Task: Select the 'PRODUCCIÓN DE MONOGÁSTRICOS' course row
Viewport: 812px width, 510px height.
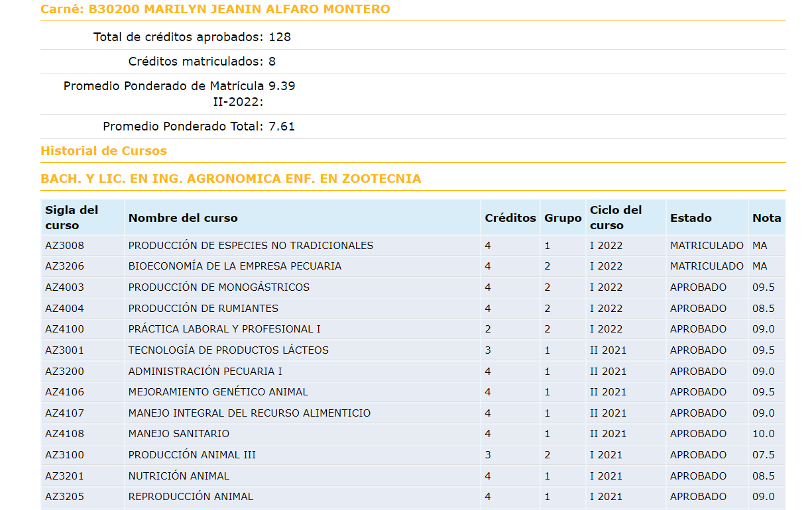Action: point(219,287)
